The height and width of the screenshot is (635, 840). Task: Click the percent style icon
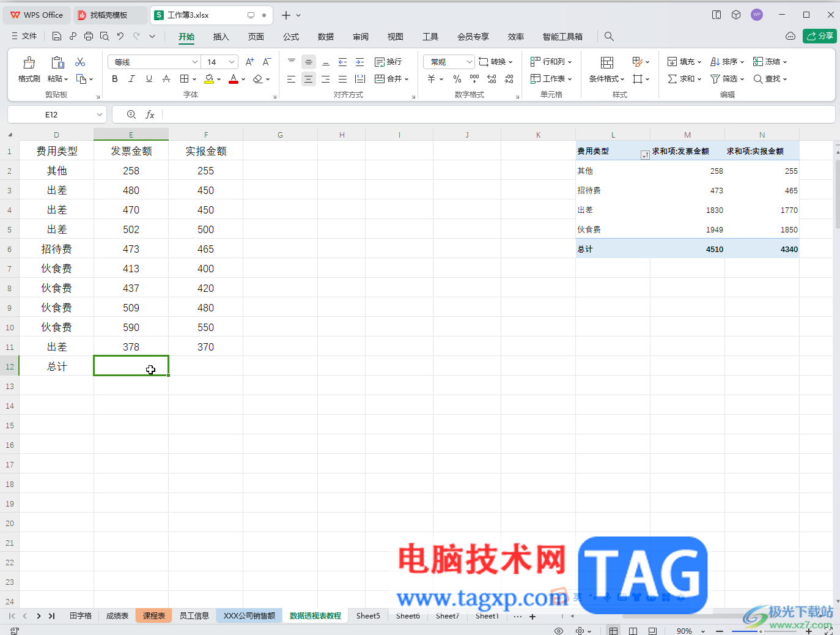pos(457,79)
